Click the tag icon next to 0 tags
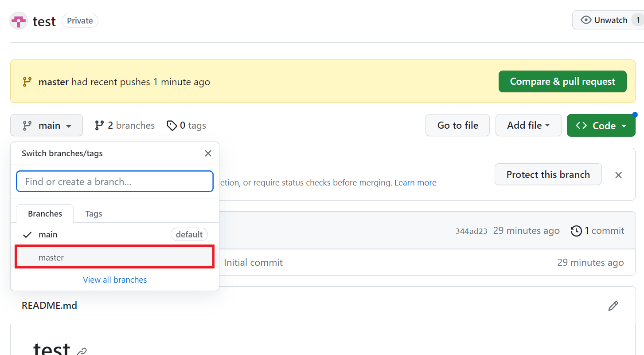644x355 pixels. pos(172,126)
